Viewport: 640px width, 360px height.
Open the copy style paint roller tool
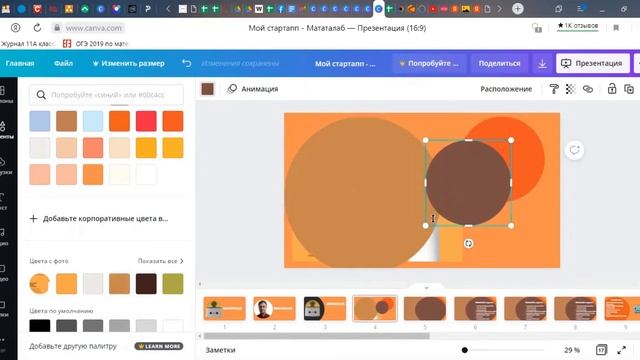554,89
